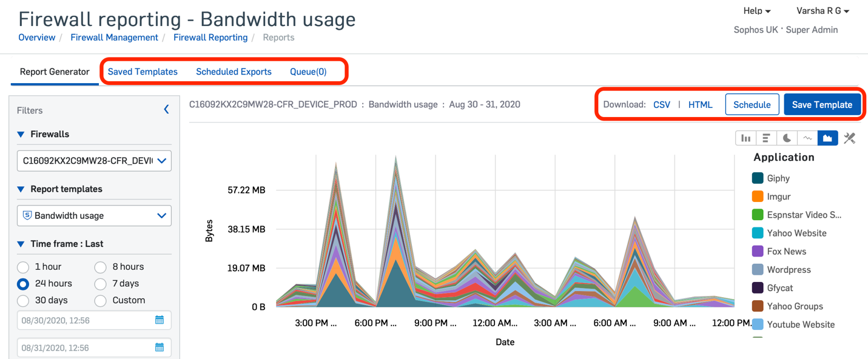
Task: Open the Scheduled Exports tab
Action: click(234, 71)
